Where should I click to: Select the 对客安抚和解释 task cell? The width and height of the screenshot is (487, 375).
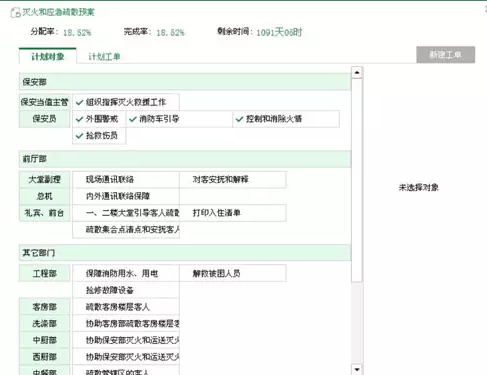point(233,180)
